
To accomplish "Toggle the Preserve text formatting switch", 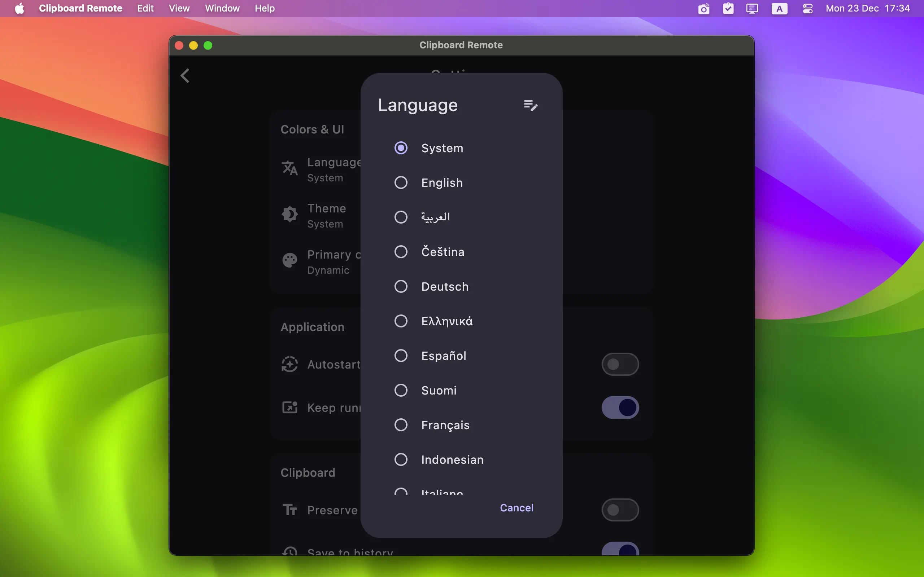I will (619, 510).
